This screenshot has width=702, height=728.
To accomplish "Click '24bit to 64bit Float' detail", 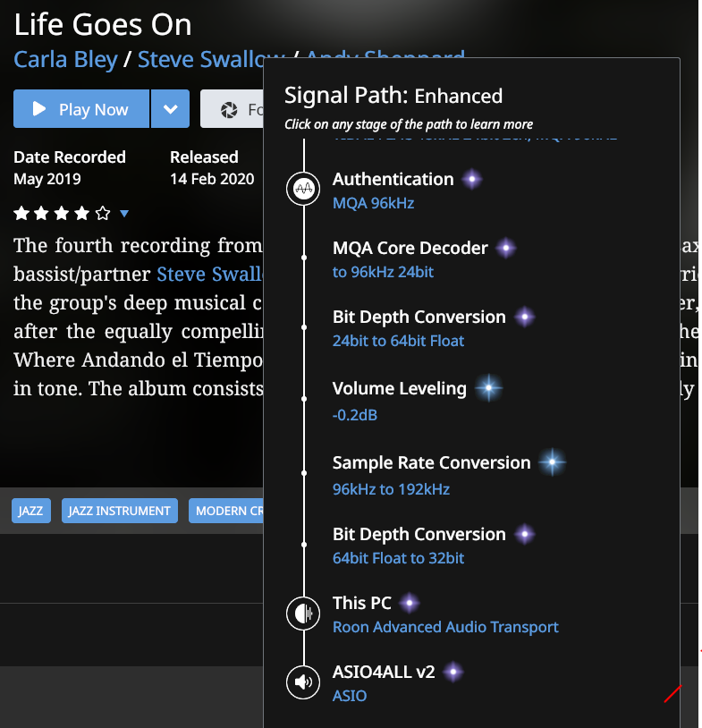I will click(x=398, y=341).
